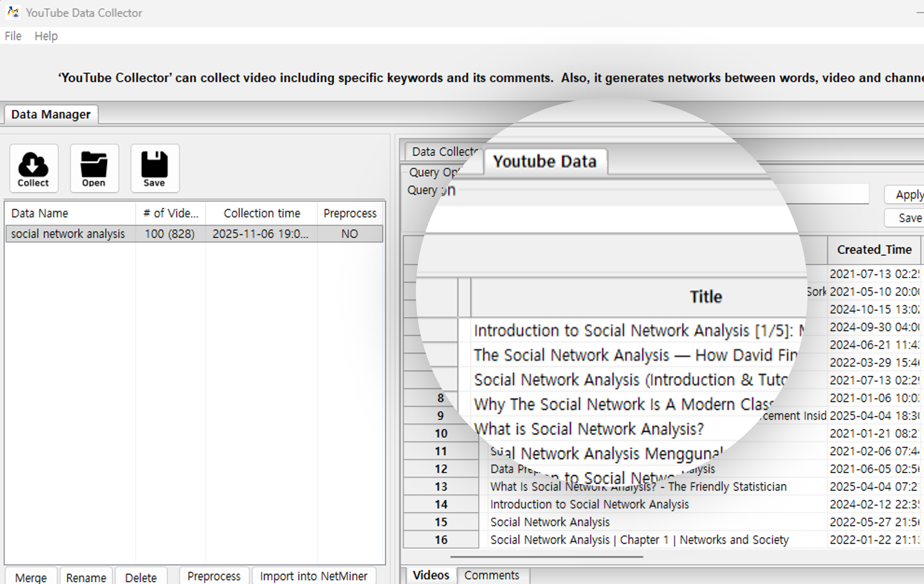Select row header 13 in video table
This screenshot has width=924, height=584.
click(441, 487)
